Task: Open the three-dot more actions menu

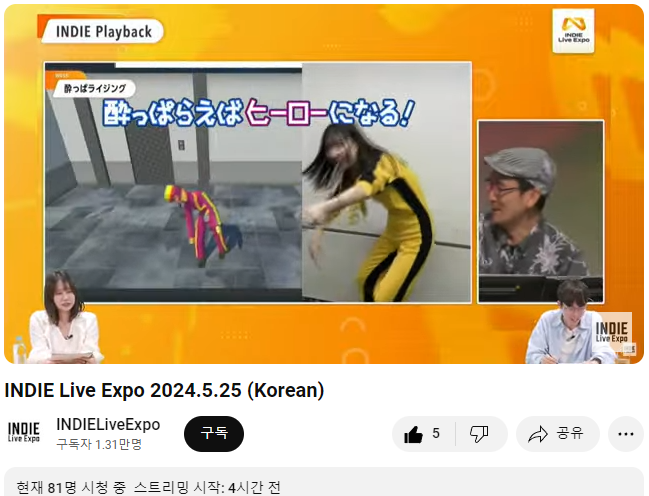Action: [x=625, y=434]
